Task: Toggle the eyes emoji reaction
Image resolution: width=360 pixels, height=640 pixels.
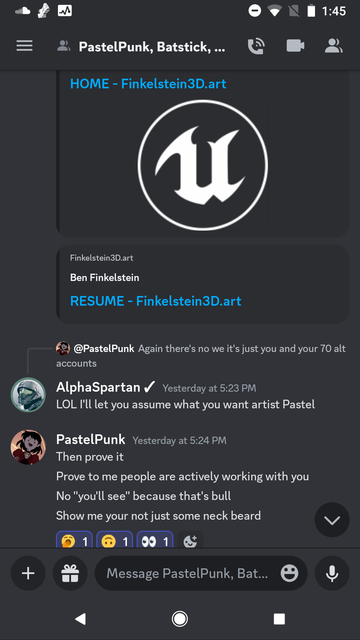Action: (x=155, y=541)
